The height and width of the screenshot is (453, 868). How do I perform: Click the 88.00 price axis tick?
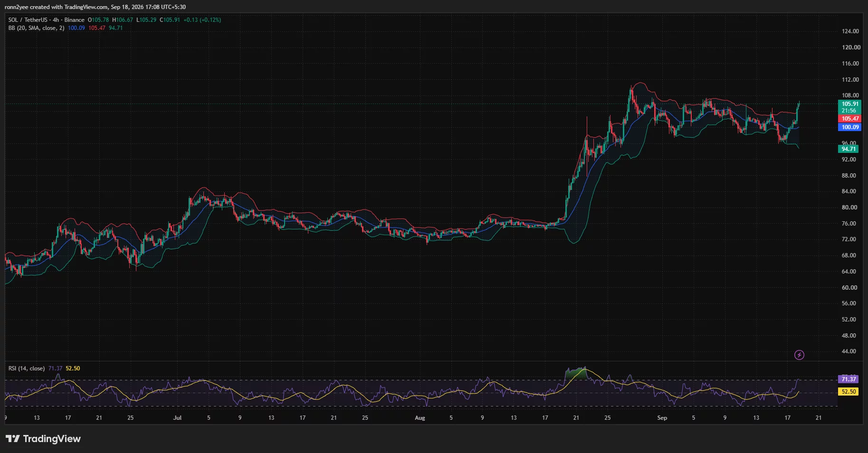[849, 176]
